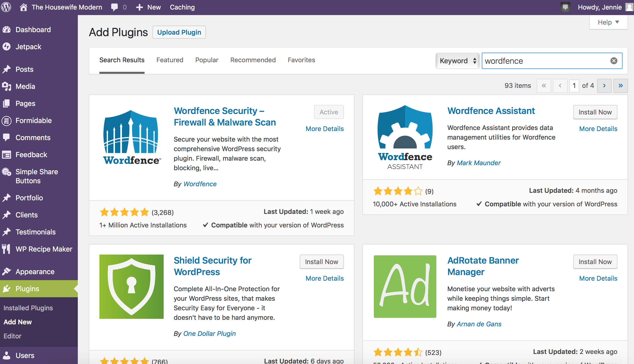Open the Wordfence Assistant logo thumbnail
Viewport: 634px width, 364px height.
405,138
